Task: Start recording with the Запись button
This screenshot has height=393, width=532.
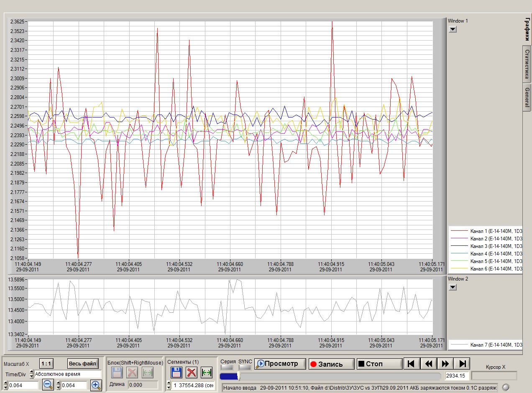Action: pyautogui.click(x=331, y=364)
